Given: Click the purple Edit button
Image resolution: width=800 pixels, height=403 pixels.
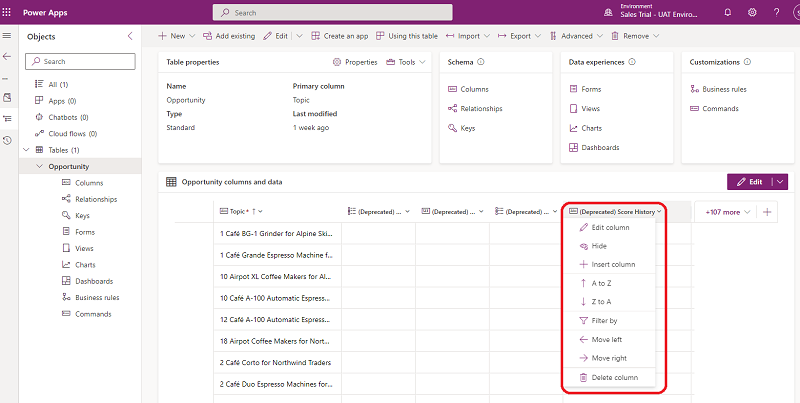Looking at the screenshot, I should point(749,182).
